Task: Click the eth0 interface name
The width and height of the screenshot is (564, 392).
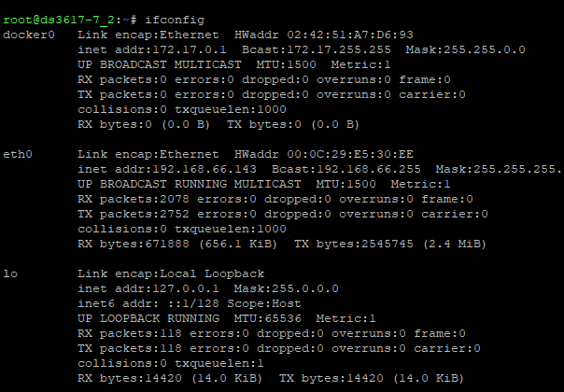Action: tap(18, 154)
